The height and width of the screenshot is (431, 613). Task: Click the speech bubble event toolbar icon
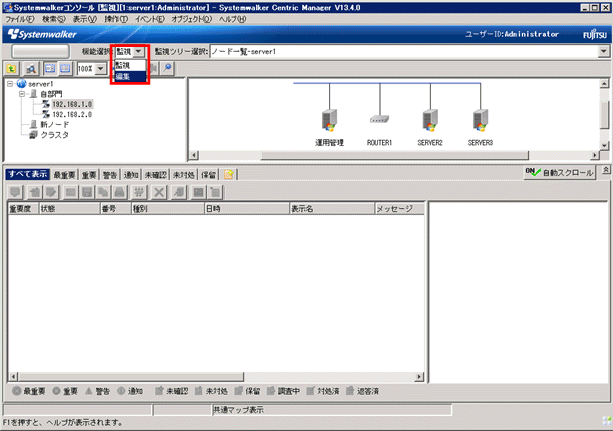pyautogui.click(x=15, y=192)
